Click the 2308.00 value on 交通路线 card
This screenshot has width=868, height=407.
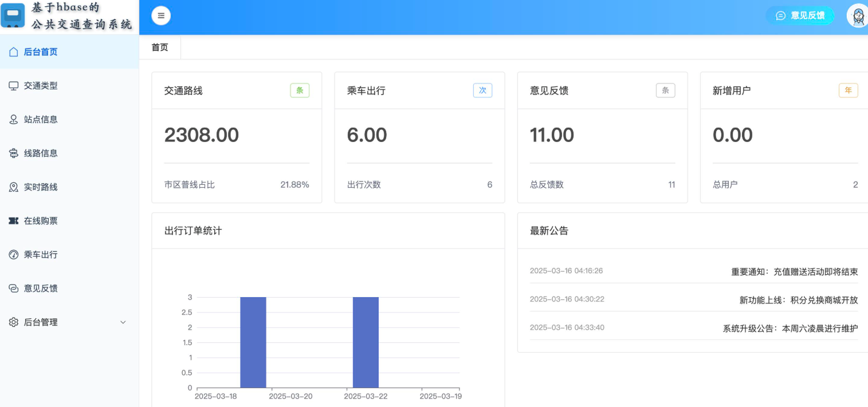tap(202, 135)
